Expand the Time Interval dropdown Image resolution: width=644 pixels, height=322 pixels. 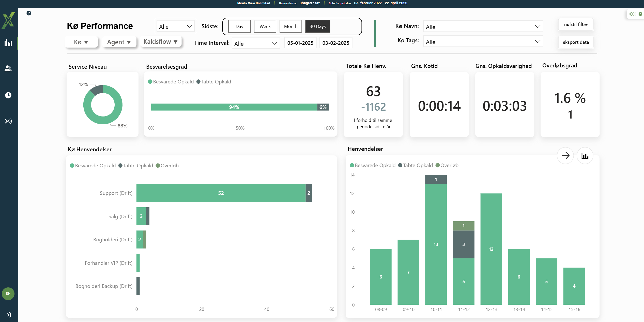pos(256,43)
